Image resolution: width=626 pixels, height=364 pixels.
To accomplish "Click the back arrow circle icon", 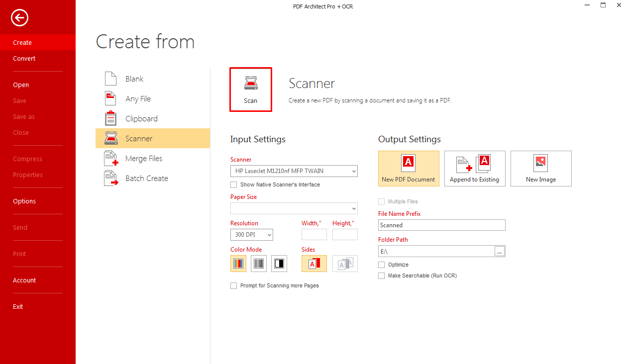I will (x=19, y=18).
